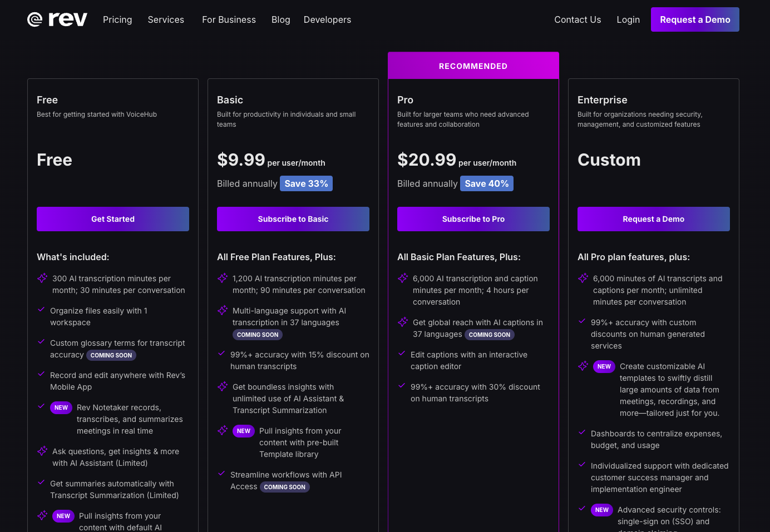Viewport: 770px width, 532px height.
Task: Click sparkle icon beside 1,200 AI transcription minutes
Action: click(223, 278)
